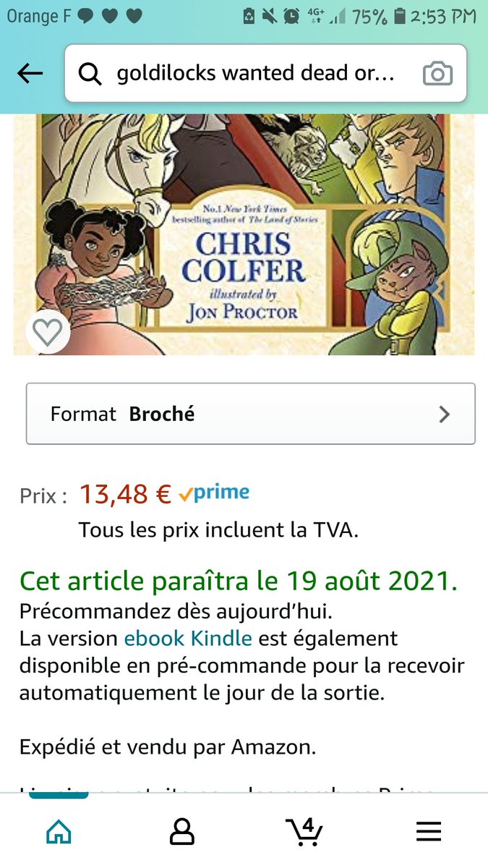Tap the alarm clock status icon
This screenshot has height=868, width=488.
pos(291,16)
